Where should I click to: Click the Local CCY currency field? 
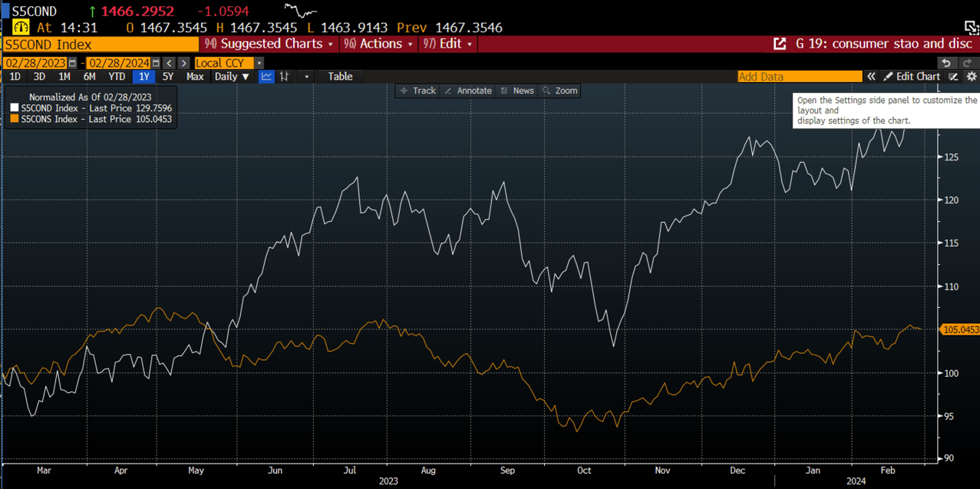point(224,63)
